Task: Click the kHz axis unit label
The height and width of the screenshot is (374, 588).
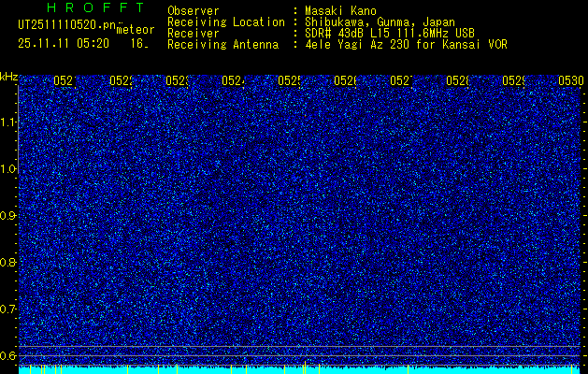Action: tap(8, 78)
